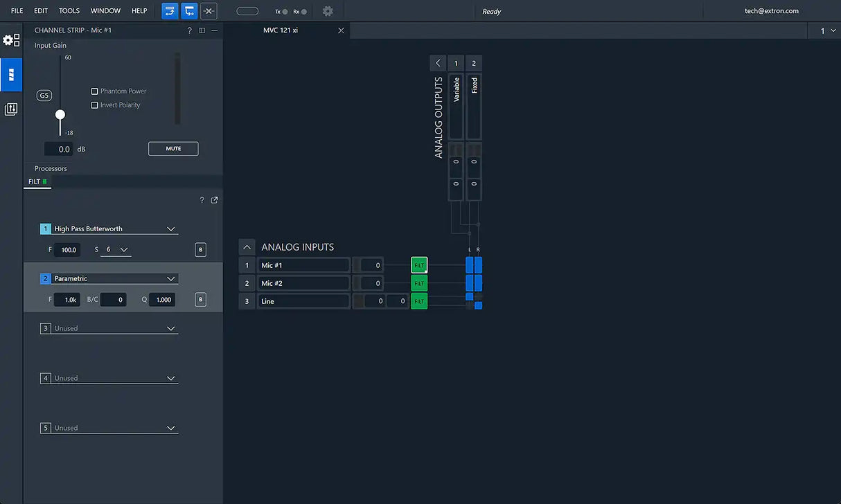This screenshot has height=504, width=841.
Task: Open the TOOLS menu
Action: pos(69,11)
